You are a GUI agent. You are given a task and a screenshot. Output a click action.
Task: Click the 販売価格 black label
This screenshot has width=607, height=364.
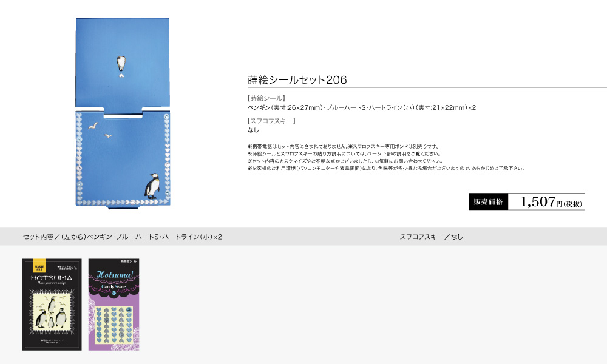tap(488, 201)
